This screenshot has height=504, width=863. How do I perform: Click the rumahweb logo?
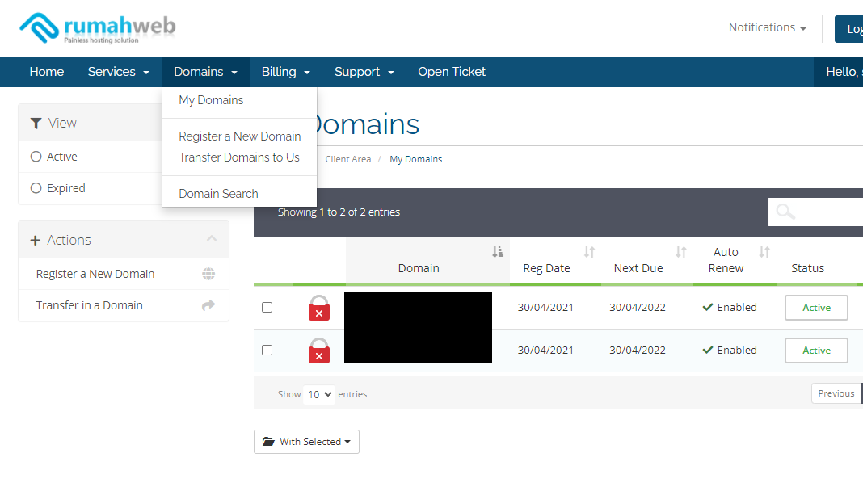98,27
